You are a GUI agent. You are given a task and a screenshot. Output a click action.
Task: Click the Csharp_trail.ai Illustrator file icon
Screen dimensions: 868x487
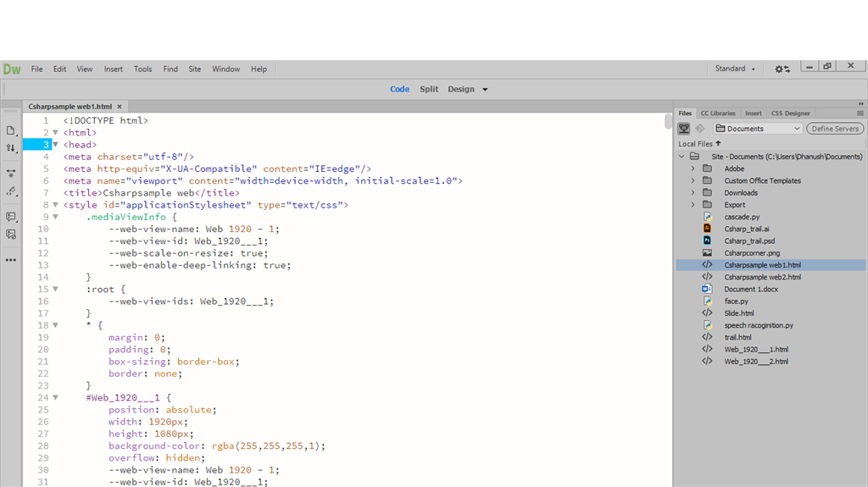[708, 229]
